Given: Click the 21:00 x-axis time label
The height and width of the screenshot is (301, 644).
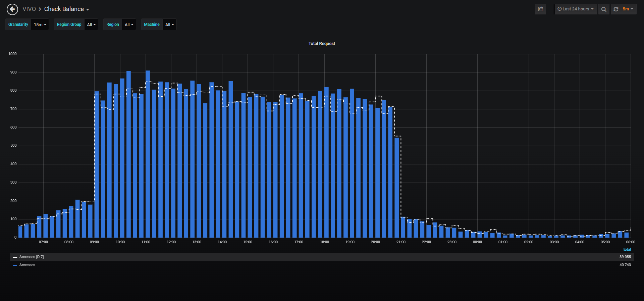Looking at the screenshot, I should tap(401, 242).
